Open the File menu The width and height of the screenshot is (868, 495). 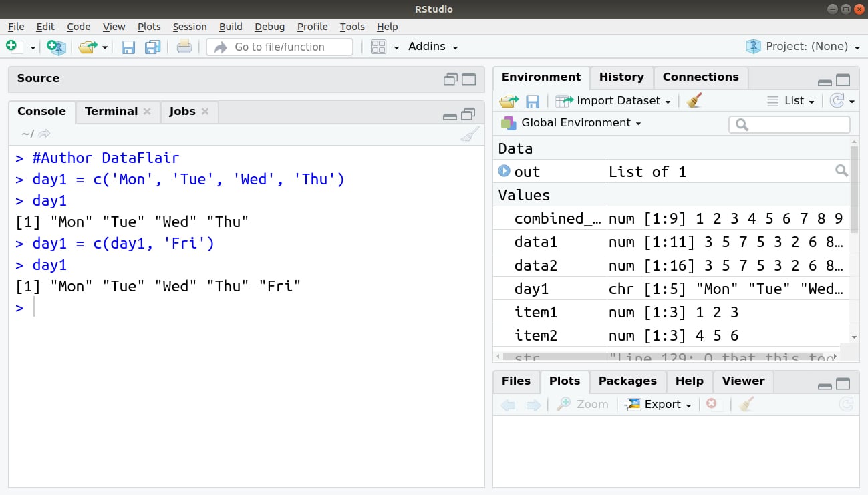tap(16, 27)
